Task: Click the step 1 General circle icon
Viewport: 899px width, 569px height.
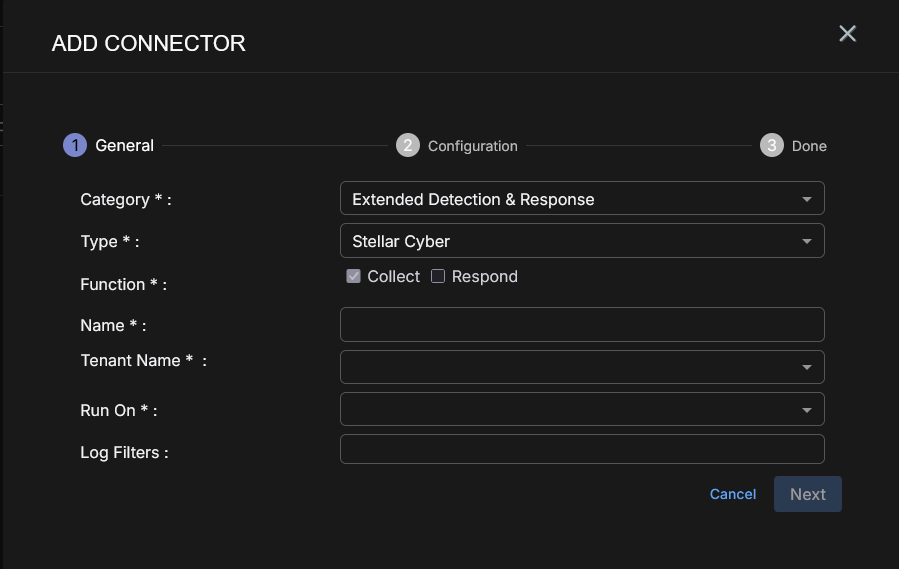Action: [75, 145]
